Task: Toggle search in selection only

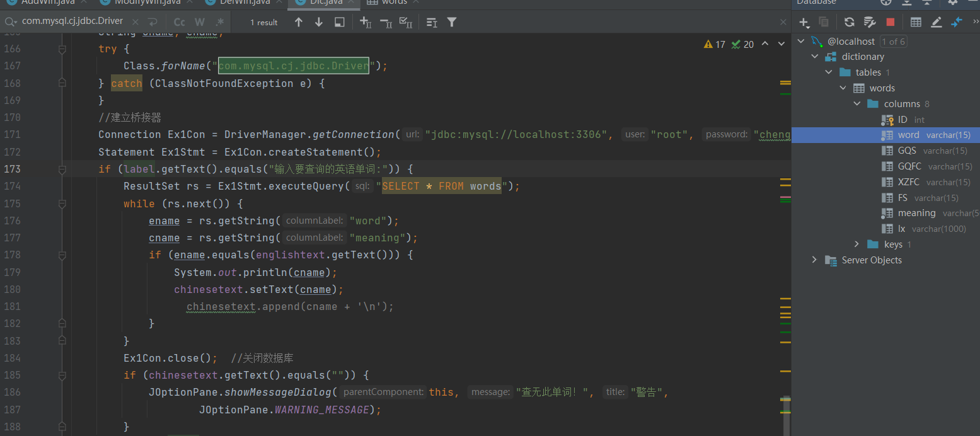Action: [x=432, y=22]
